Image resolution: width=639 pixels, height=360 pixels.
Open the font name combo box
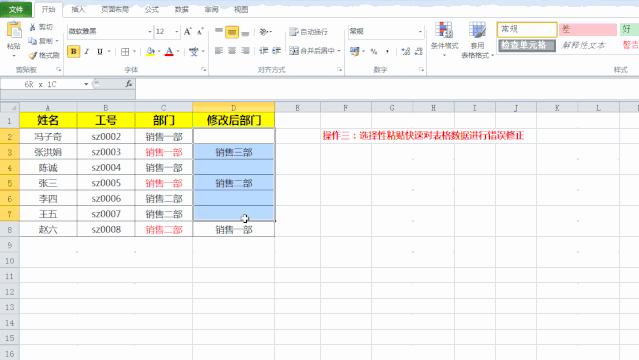(110, 31)
